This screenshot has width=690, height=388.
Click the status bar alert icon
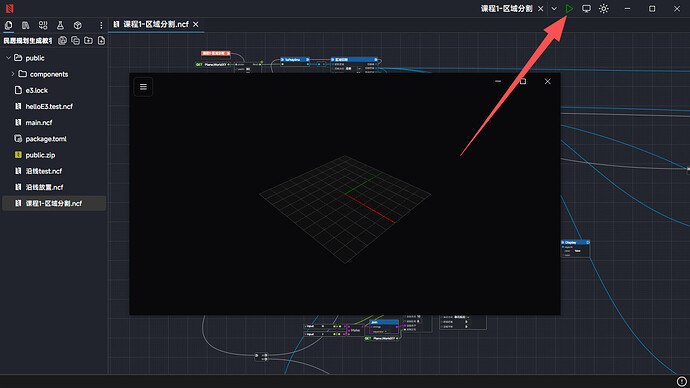681,381
